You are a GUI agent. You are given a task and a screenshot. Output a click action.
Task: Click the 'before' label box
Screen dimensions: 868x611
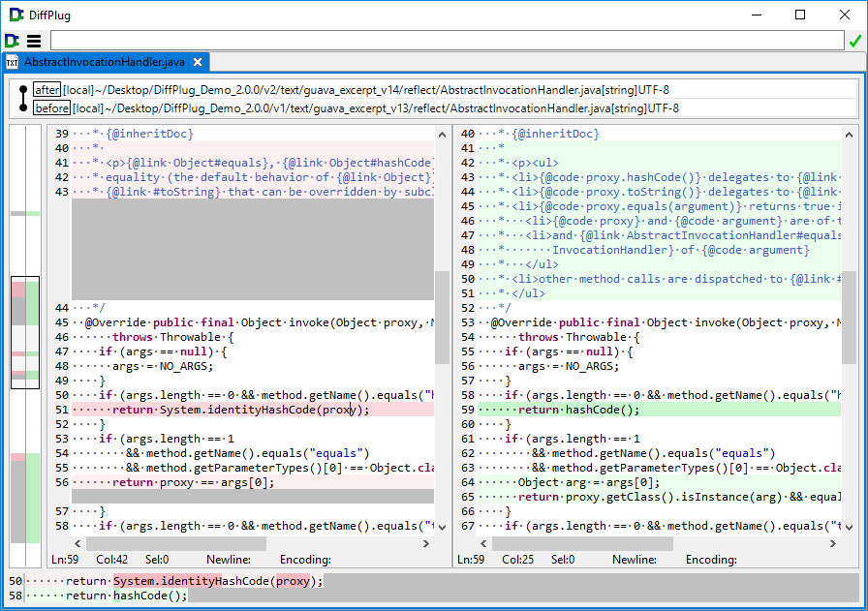[x=52, y=107]
